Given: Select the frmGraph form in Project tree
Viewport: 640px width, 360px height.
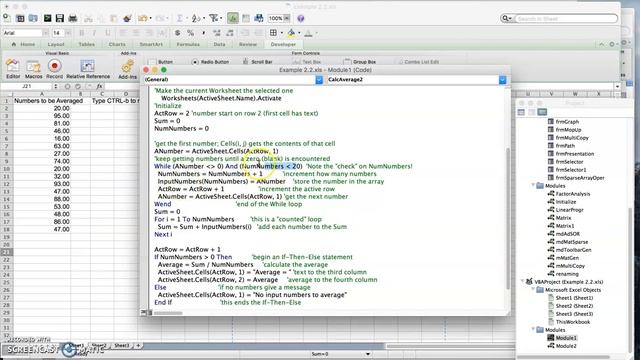Looking at the screenshot, I should [x=567, y=122].
